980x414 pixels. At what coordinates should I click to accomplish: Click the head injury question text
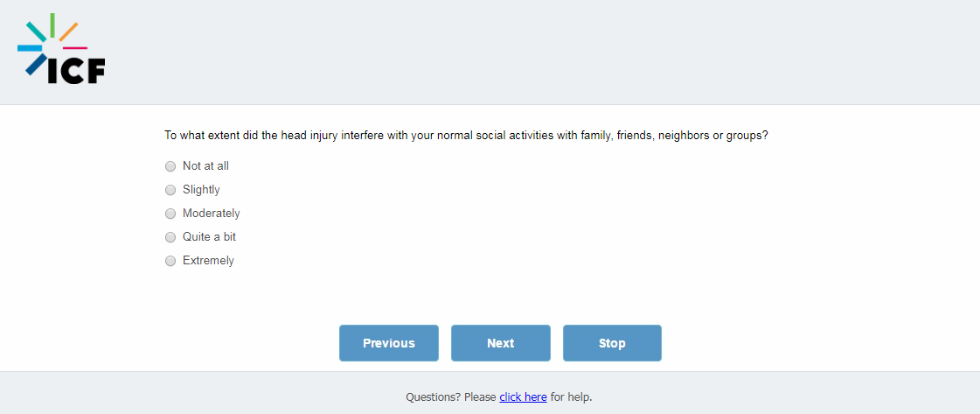(466, 136)
